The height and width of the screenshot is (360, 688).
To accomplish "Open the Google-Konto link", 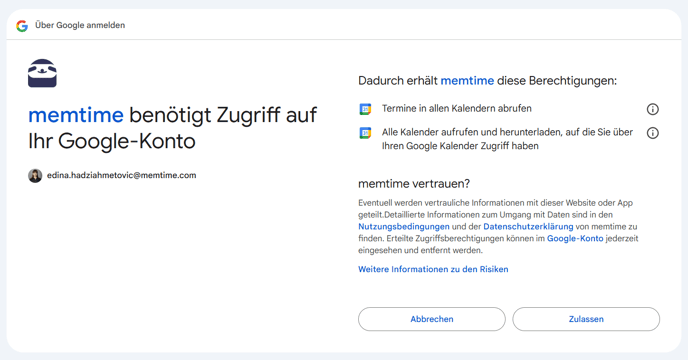I will [575, 238].
